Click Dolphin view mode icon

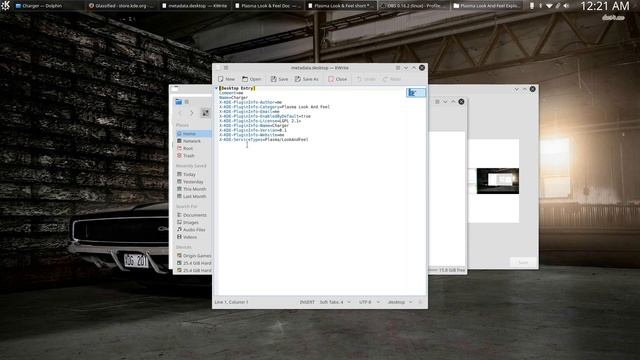(x=205, y=113)
